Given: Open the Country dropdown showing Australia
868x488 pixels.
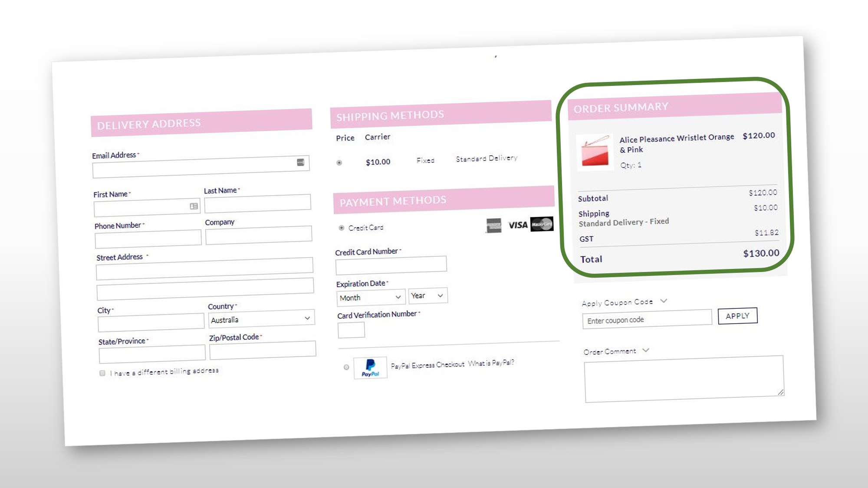Looking at the screenshot, I should click(x=261, y=319).
